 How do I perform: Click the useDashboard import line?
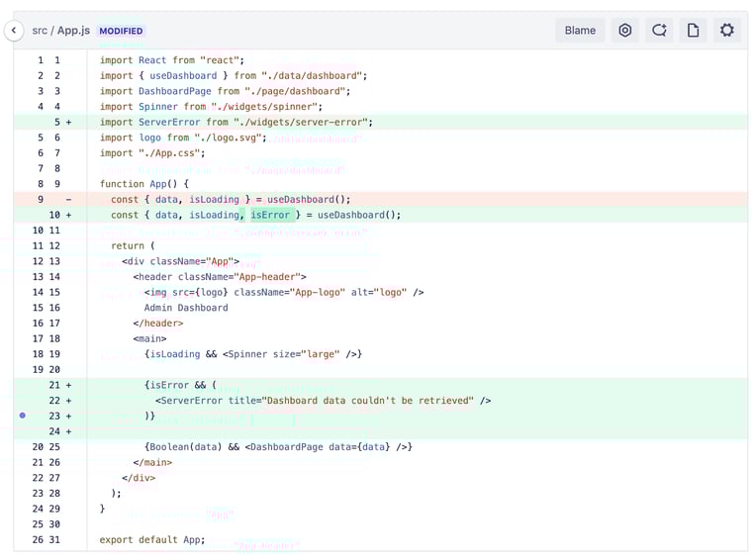click(234, 75)
